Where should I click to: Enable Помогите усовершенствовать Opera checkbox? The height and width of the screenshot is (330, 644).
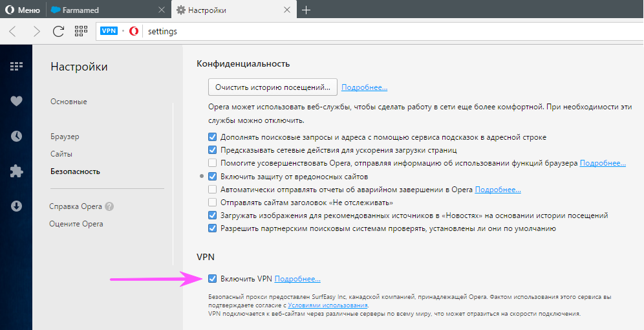(x=212, y=163)
